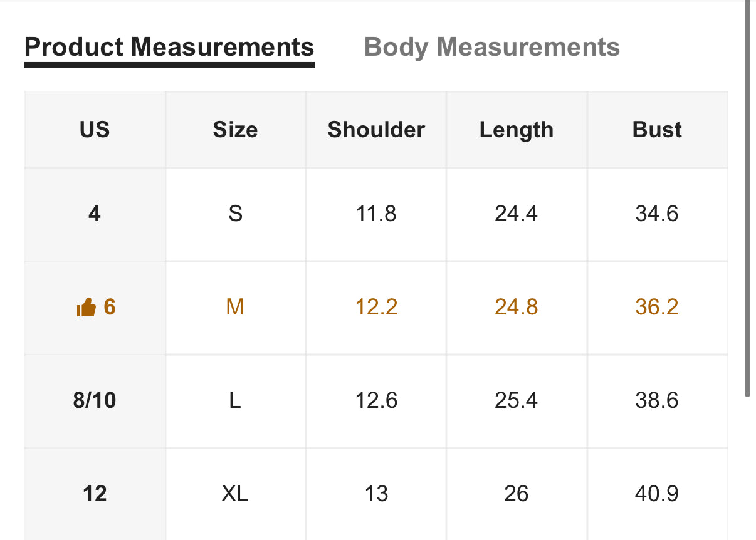
Task: Click the Size column header
Action: pos(235,130)
